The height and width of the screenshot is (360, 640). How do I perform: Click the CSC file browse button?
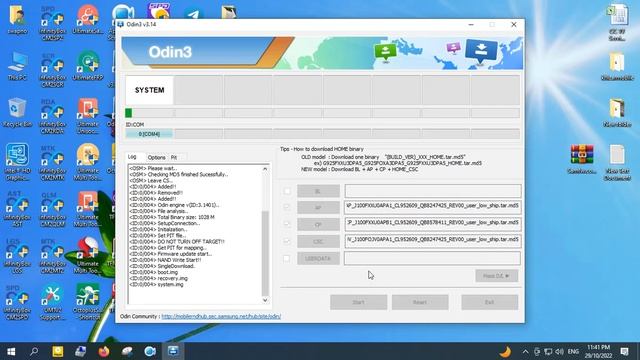click(318, 241)
